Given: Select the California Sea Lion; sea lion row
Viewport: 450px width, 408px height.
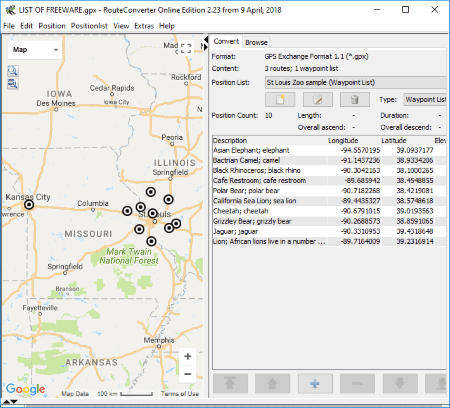Looking at the screenshot, I should [x=329, y=201].
